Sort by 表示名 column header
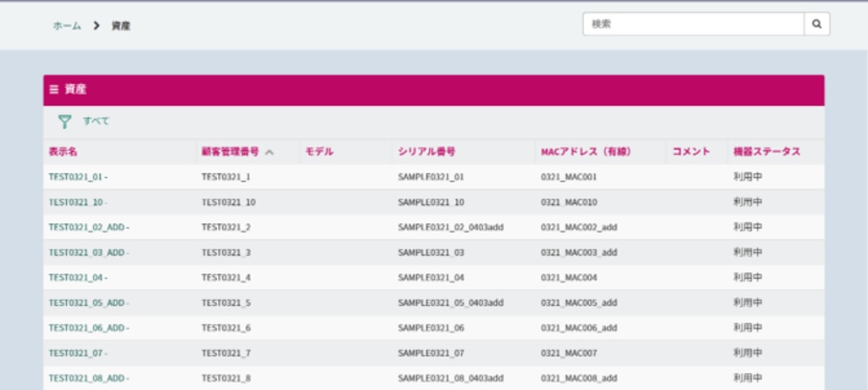868x390 pixels. point(64,152)
